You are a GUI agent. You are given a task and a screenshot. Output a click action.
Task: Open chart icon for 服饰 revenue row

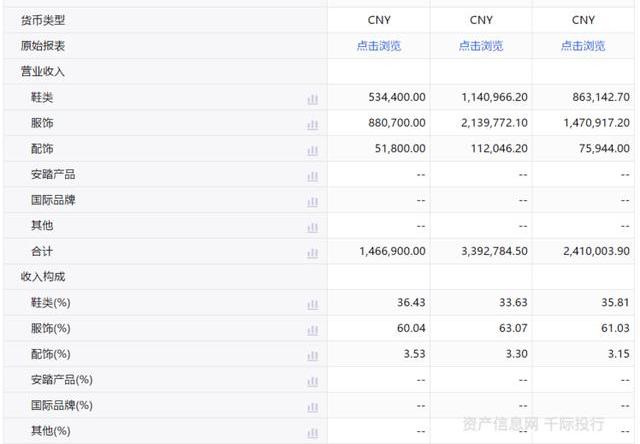(313, 124)
